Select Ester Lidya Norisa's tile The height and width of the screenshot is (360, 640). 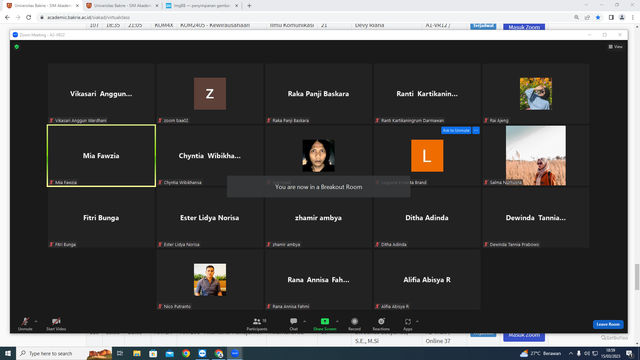click(210, 218)
